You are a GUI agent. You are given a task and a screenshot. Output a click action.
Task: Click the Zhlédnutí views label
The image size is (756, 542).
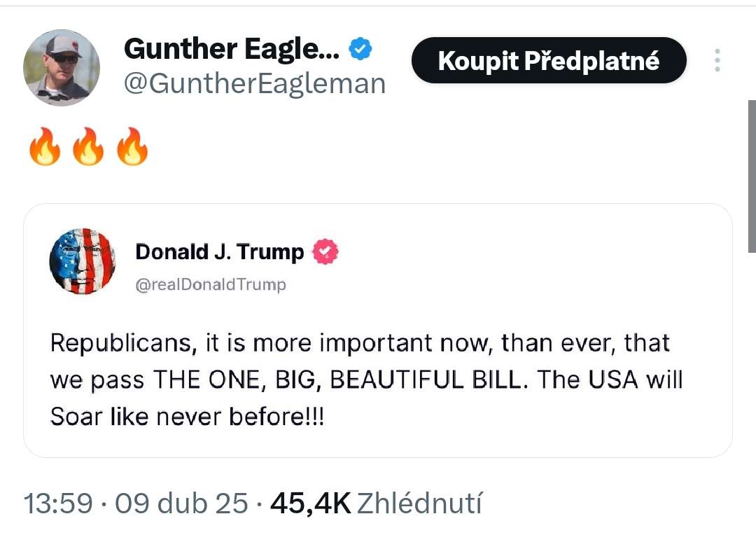(x=419, y=503)
